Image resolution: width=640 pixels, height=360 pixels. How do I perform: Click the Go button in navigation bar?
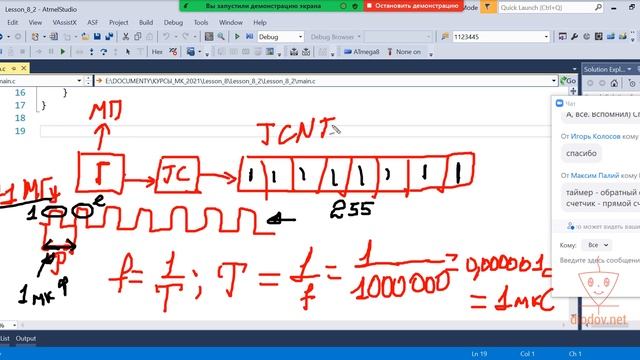[568, 81]
